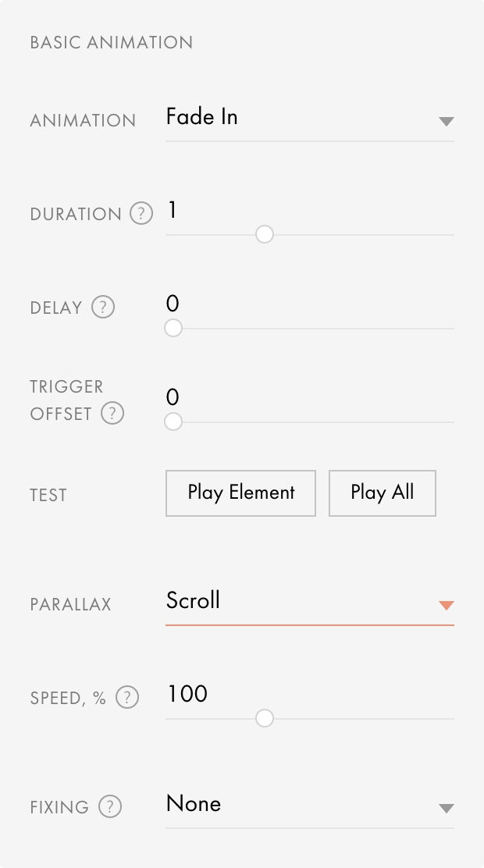Click the Basic Animation section heading

(x=111, y=43)
